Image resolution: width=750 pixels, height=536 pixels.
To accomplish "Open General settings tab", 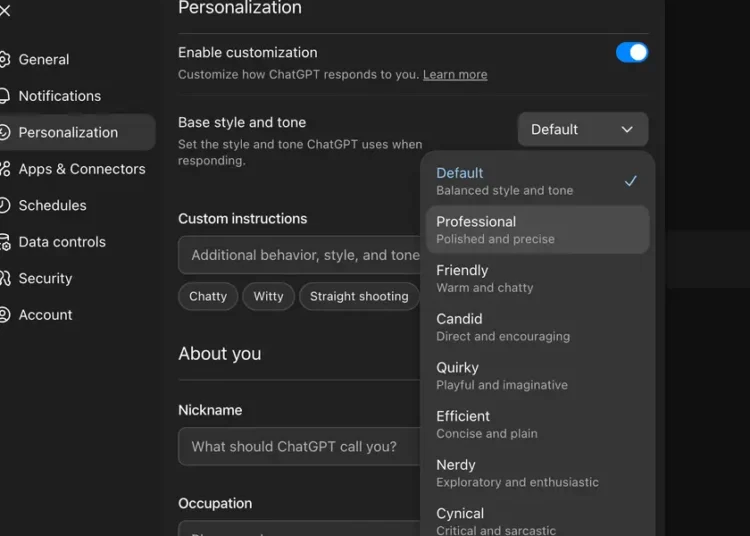I will point(44,59).
